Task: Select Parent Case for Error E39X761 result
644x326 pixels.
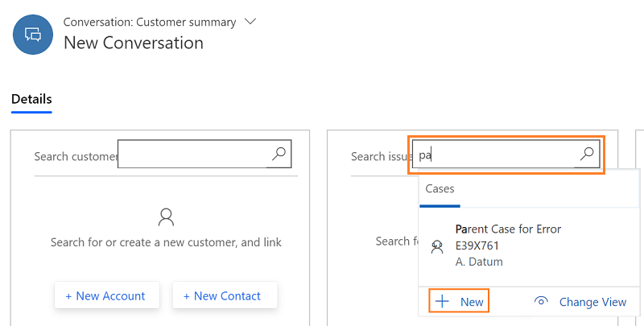Action: 529,246
